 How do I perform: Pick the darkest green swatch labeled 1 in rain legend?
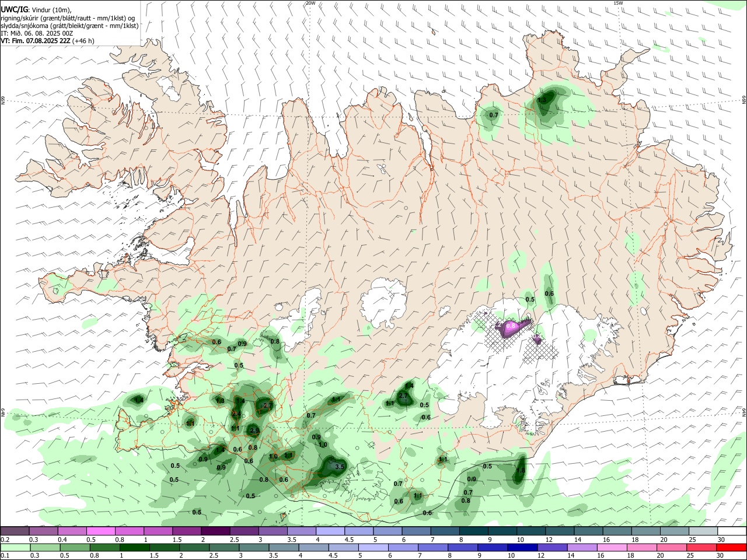click(x=134, y=548)
